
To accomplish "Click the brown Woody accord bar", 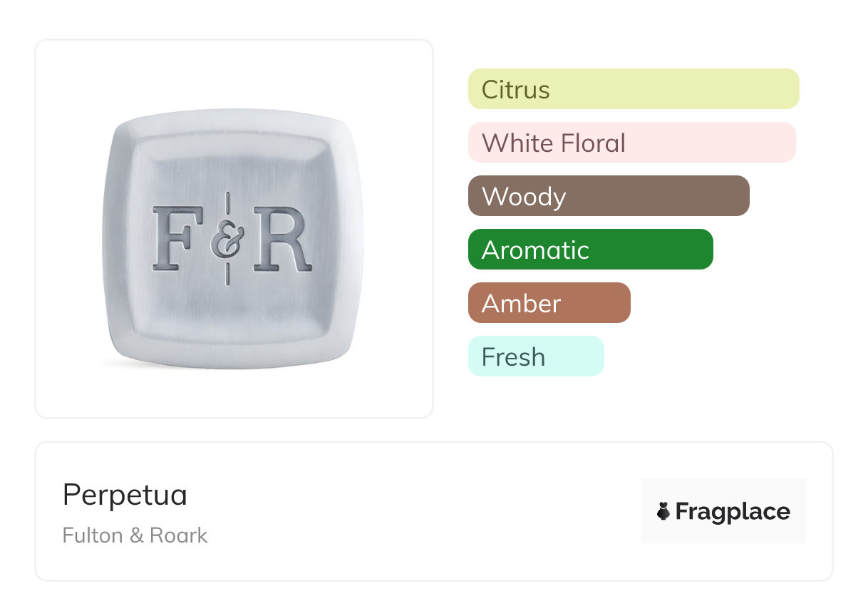I will point(609,196).
